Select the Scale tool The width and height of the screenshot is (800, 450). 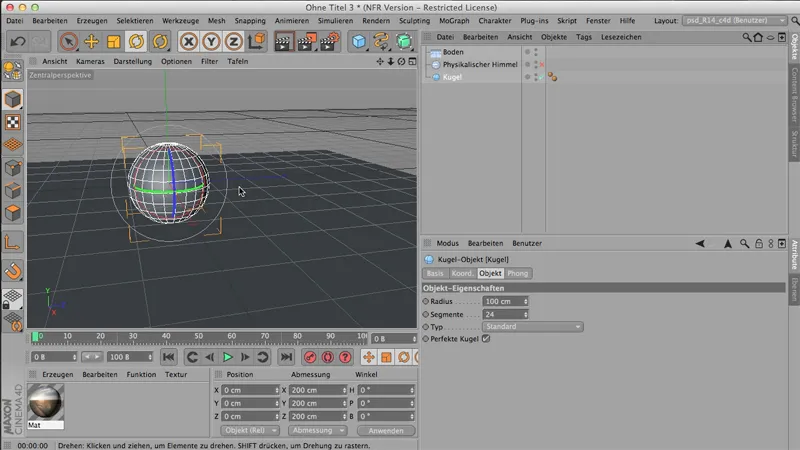tap(113, 41)
